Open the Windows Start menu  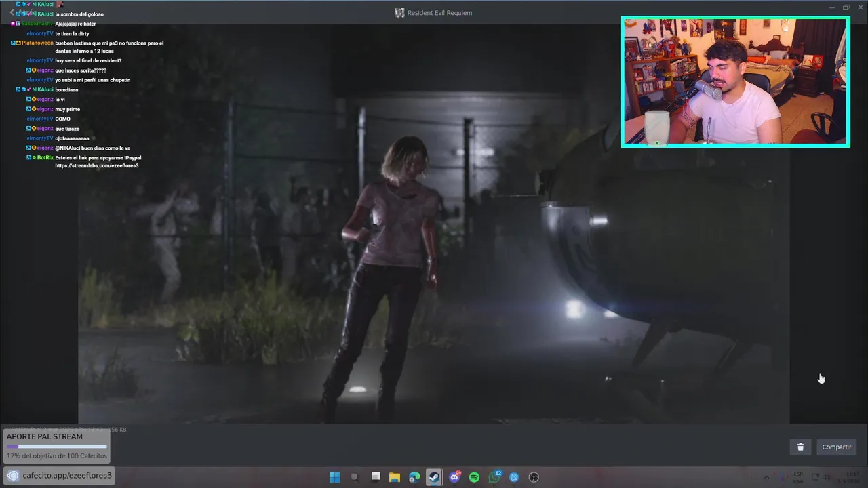point(334,477)
